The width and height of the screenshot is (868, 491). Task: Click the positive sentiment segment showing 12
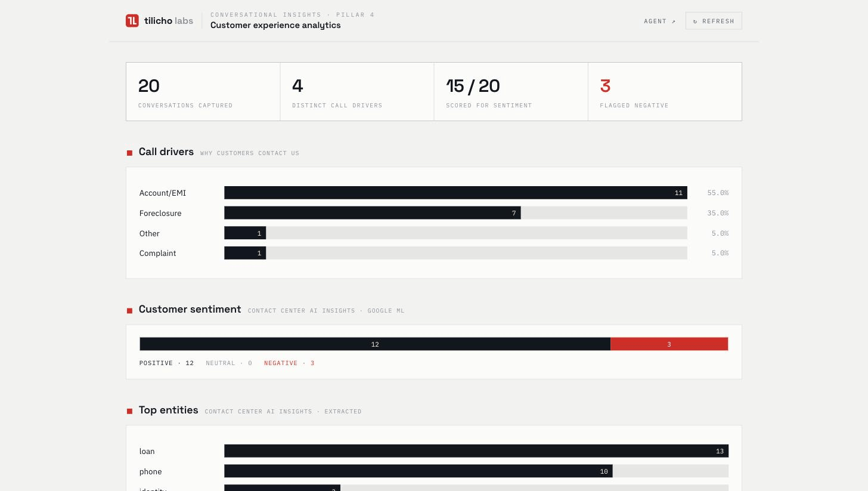click(x=375, y=344)
